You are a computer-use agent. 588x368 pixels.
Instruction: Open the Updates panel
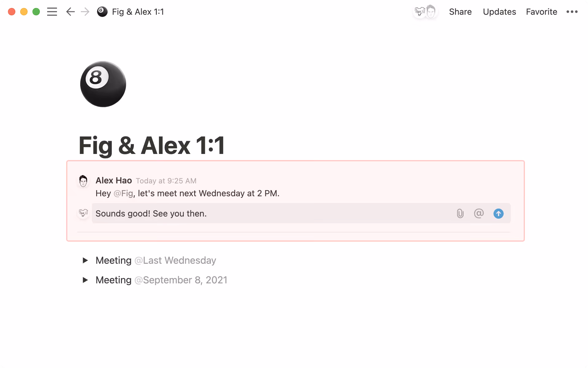pyautogui.click(x=499, y=12)
